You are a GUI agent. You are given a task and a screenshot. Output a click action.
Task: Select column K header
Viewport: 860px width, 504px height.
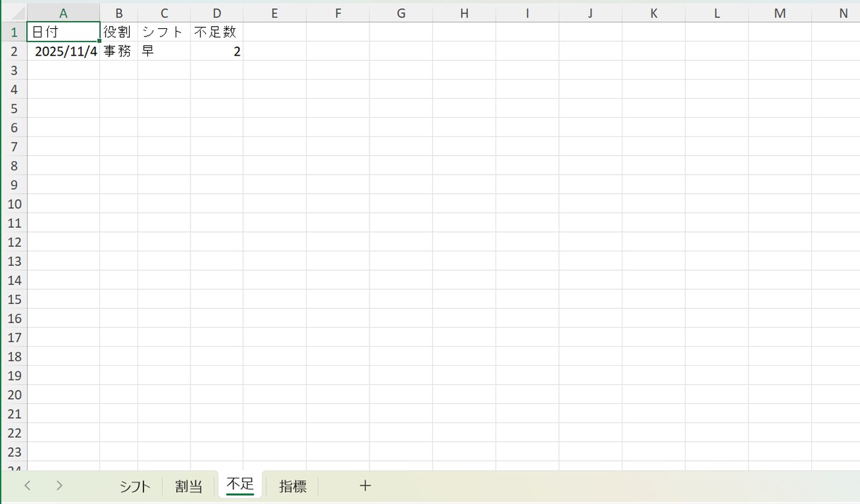coord(653,13)
